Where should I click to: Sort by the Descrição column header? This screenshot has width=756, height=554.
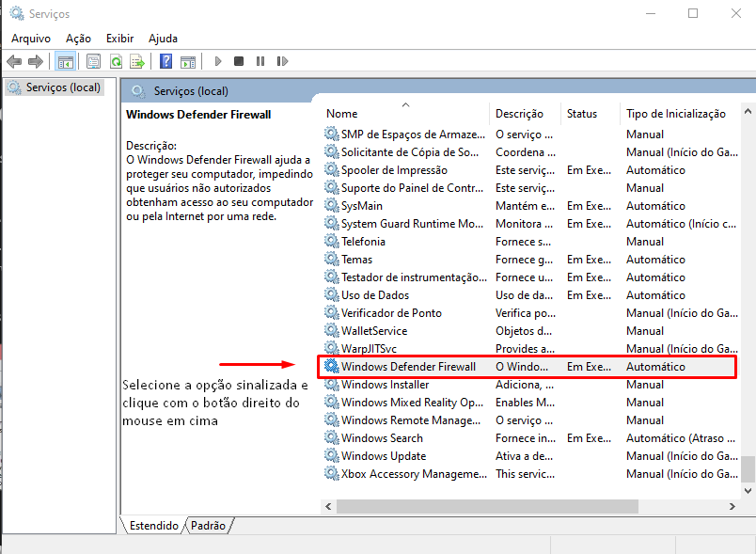tap(525, 114)
